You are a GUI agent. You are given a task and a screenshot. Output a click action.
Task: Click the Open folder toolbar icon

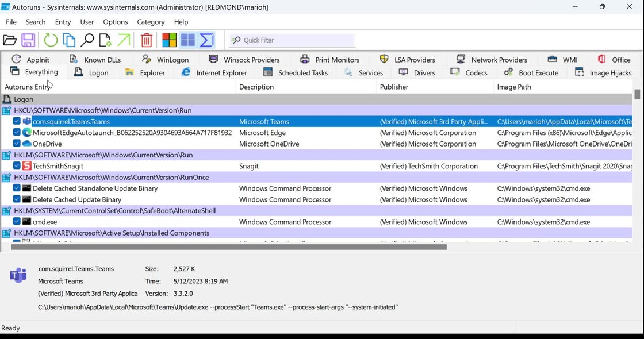[x=10, y=40]
